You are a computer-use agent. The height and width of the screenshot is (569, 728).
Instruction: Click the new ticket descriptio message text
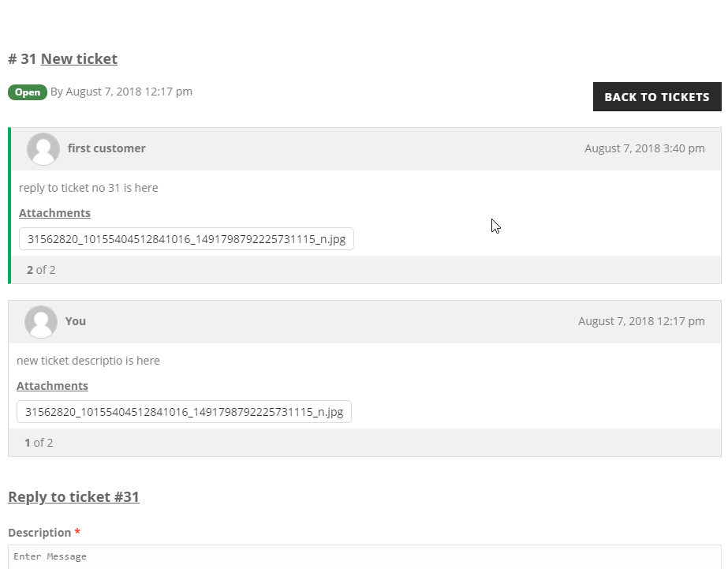88,361
